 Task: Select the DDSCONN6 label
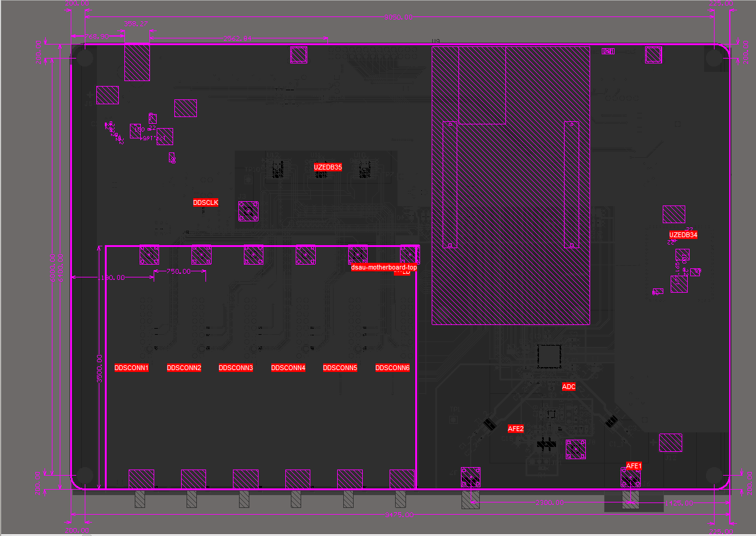393,368
